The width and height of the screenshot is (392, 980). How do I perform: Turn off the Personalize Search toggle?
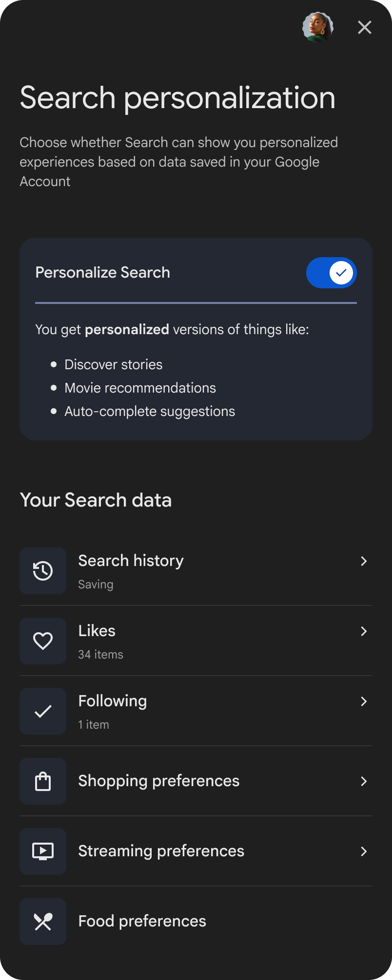(332, 273)
